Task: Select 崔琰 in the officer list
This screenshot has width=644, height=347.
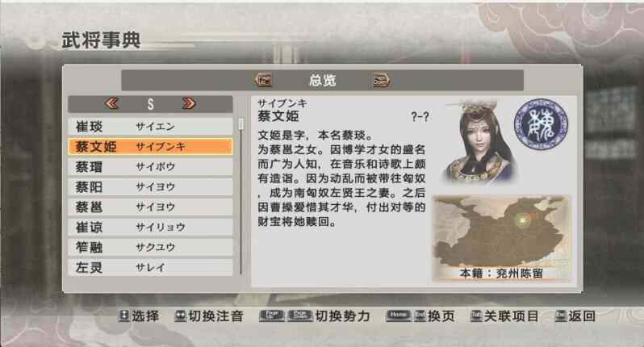Action: coord(150,127)
